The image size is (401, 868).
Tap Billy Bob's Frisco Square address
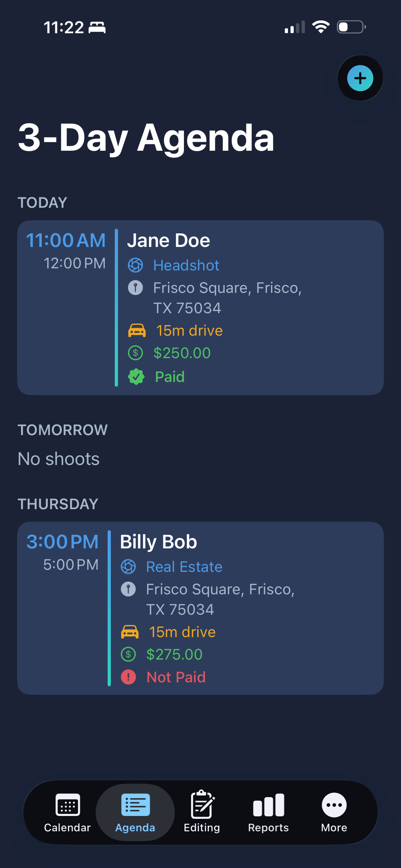[x=220, y=599]
